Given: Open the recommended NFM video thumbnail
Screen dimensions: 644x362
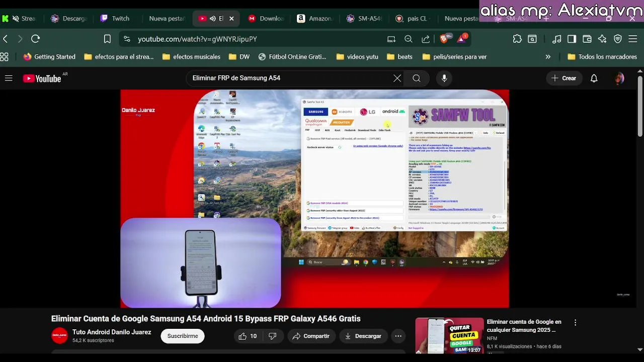Looking at the screenshot, I should [449, 336].
